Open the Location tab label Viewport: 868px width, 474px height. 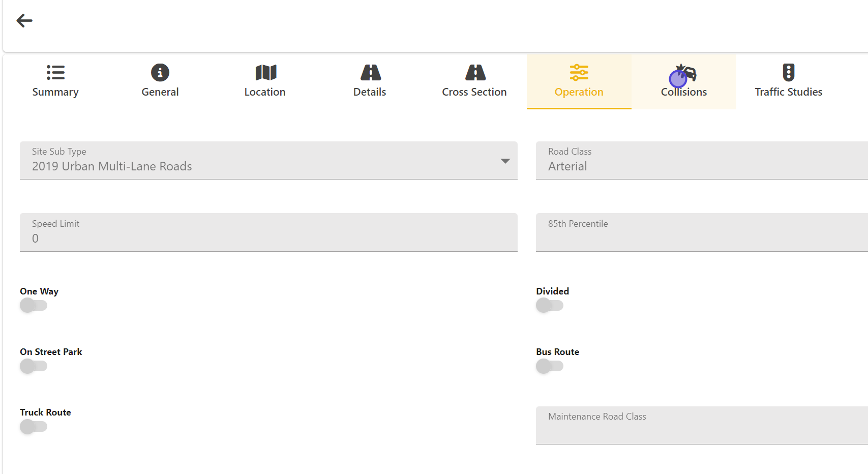tap(265, 92)
